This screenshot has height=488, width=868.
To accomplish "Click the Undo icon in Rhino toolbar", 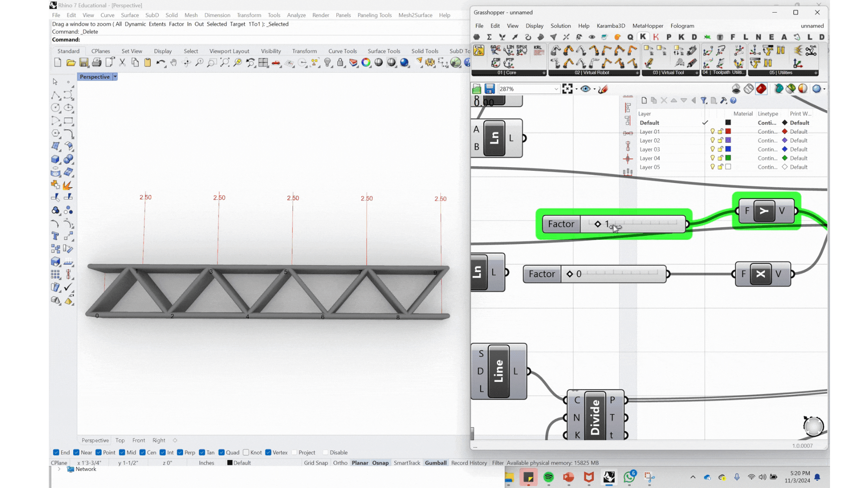I will click(x=160, y=63).
